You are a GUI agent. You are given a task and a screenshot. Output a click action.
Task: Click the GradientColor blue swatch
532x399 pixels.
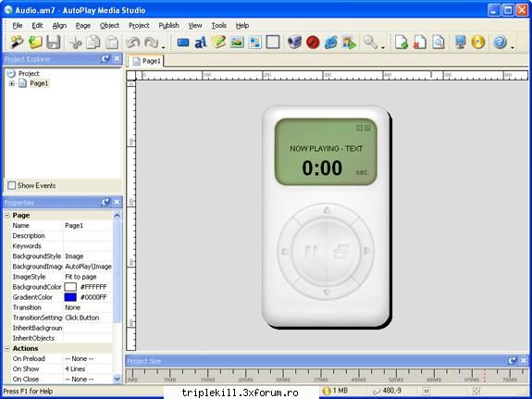(70, 297)
